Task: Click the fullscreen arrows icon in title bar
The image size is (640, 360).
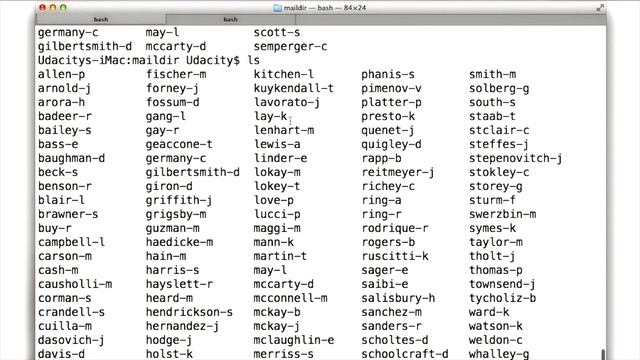Action: 600,8
